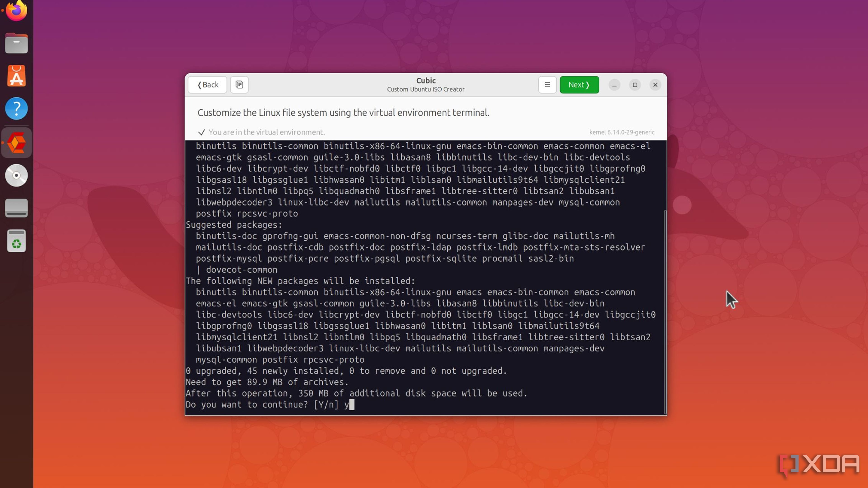Viewport: 868px width, 488px height.
Task: Click 'The following NEW packages will be installed:' line
Action: point(300,281)
